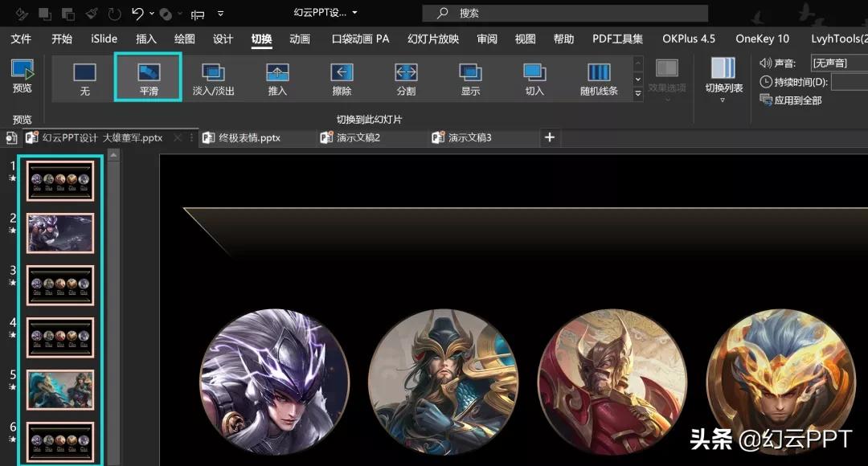Switch to the 插入 ribbon tab
The height and width of the screenshot is (466, 868).
[x=146, y=39]
